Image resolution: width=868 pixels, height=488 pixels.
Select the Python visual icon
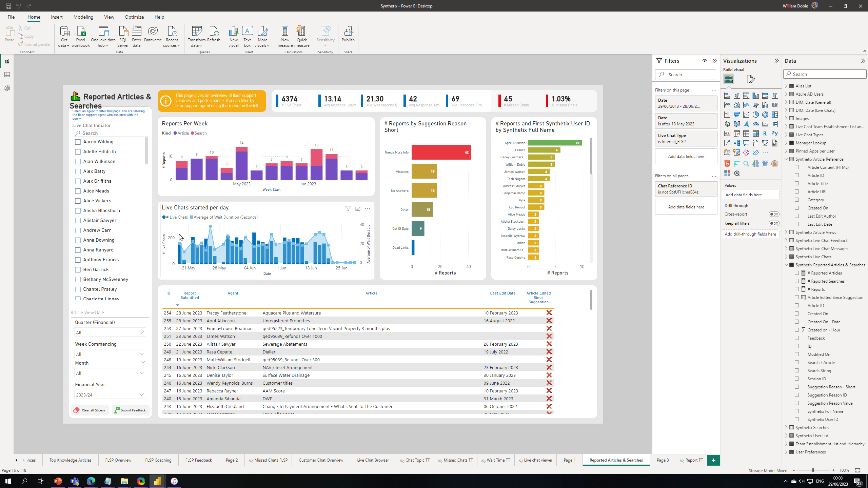pyautogui.click(x=774, y=134)
